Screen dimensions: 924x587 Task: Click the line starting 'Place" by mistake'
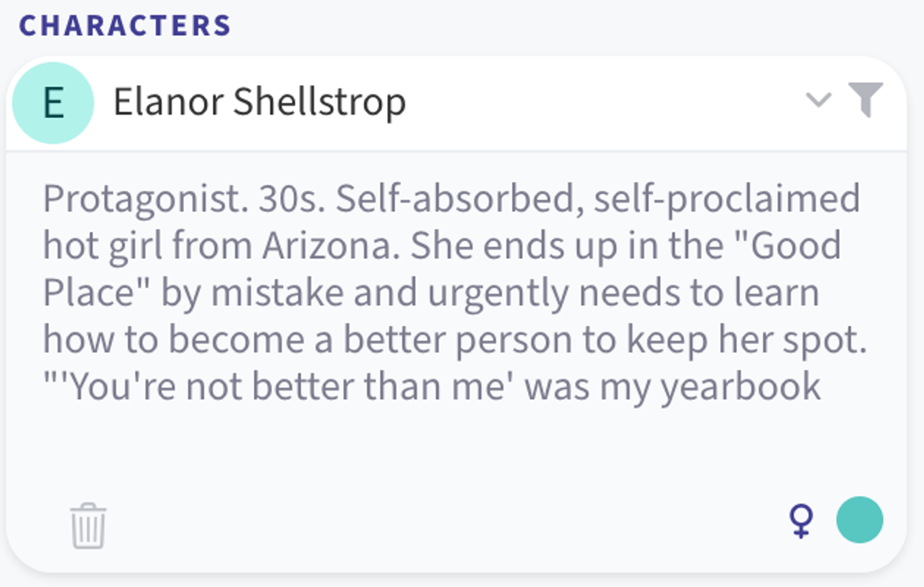[x=431, y=292]
